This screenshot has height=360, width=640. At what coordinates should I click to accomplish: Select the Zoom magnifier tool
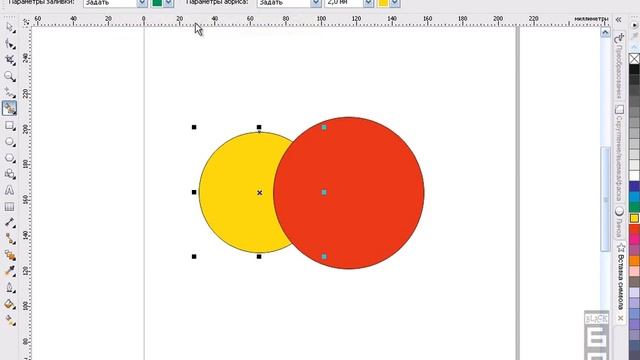[10, 76]
